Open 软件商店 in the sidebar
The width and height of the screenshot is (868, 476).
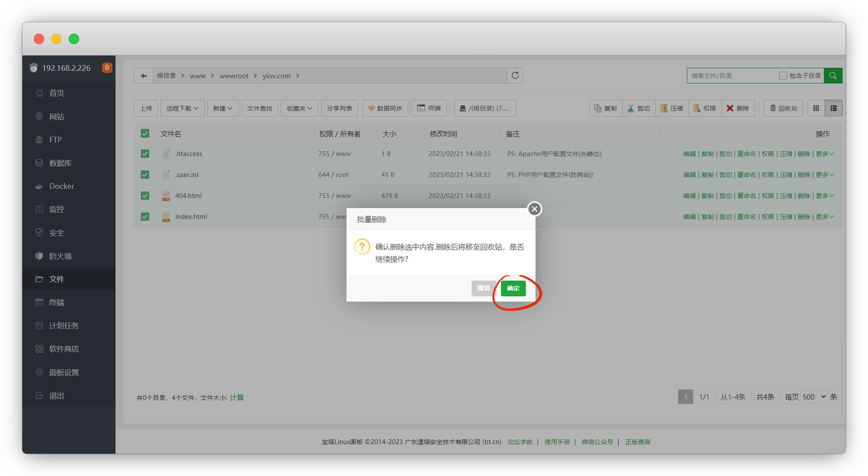(x=64, y=349)
